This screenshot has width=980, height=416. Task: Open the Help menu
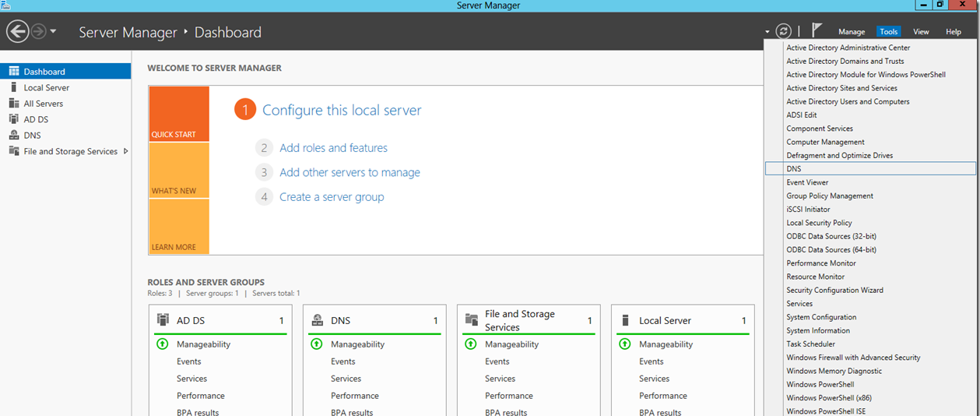[954, 32]
